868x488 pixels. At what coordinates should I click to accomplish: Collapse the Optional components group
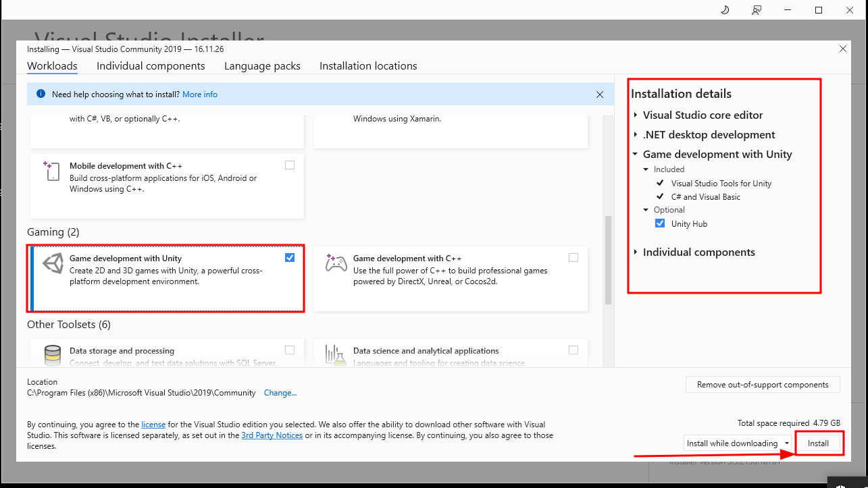pyautogui.click(x=646, y=210)
